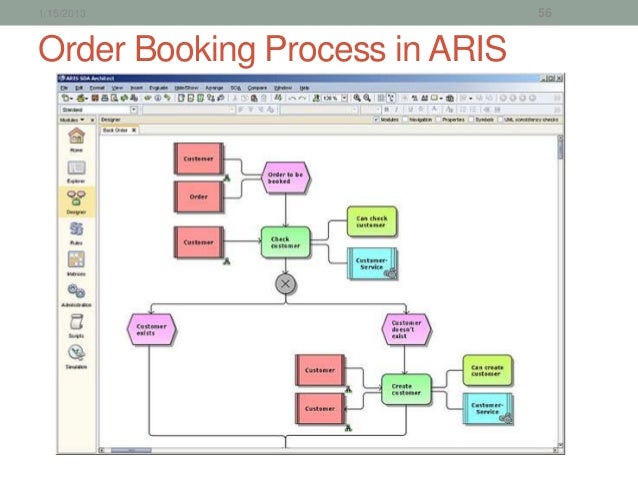Select the Check customer function
Viewport: 638px width, 479px height.
click(286, 243)
